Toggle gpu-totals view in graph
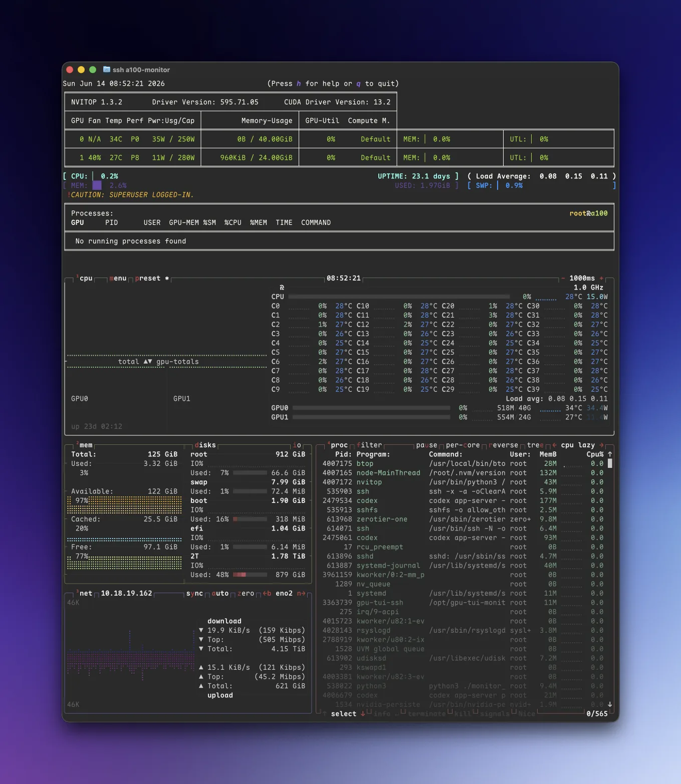 (177, 361)
